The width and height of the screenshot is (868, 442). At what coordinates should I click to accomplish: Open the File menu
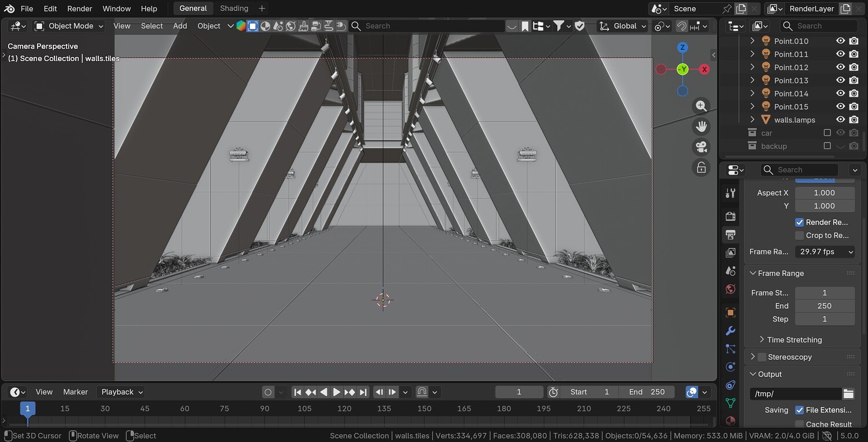coord(27,9)
